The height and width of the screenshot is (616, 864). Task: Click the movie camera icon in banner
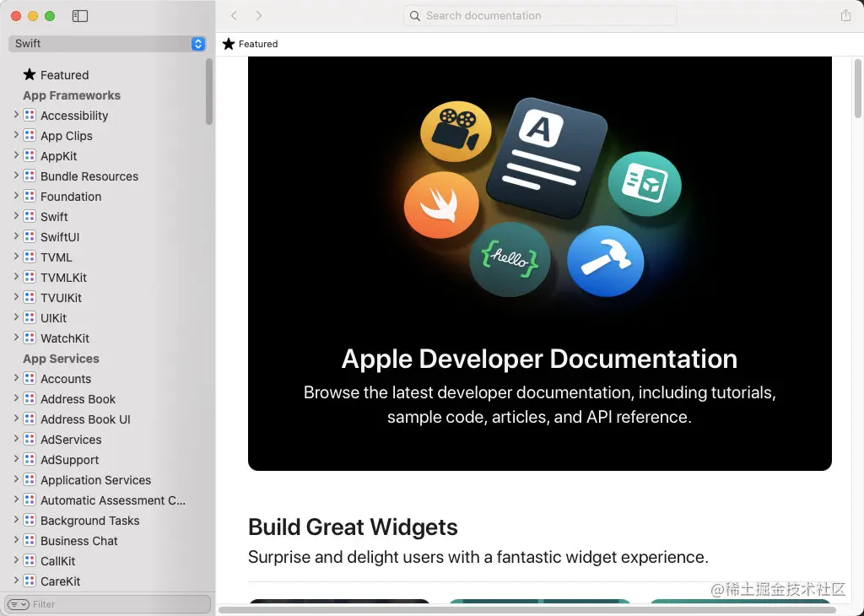(x=456, y=131)
